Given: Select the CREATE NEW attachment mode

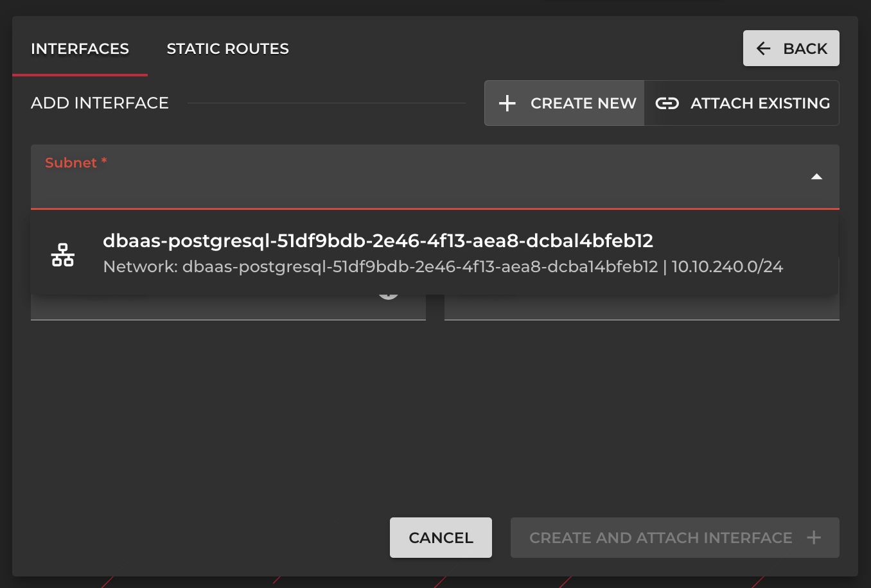Looking at the screenshot, I should click(564, 103).
